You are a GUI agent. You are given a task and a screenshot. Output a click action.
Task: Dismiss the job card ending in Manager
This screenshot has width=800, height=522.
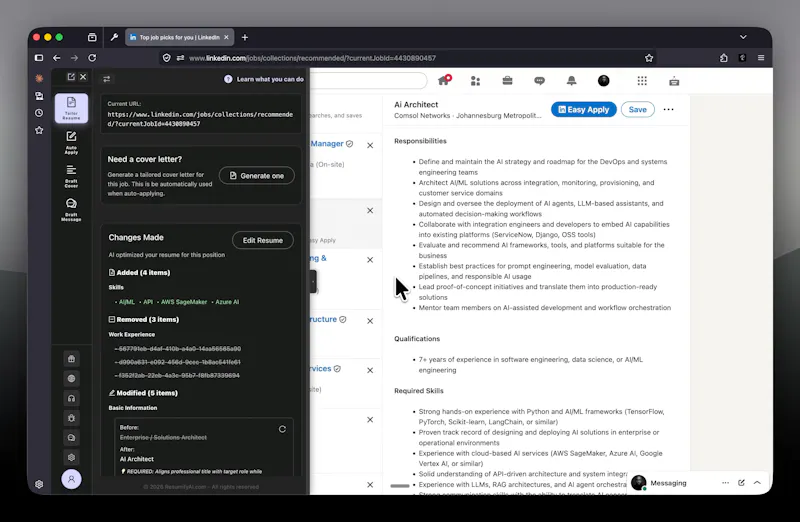(x=370, y=145)
